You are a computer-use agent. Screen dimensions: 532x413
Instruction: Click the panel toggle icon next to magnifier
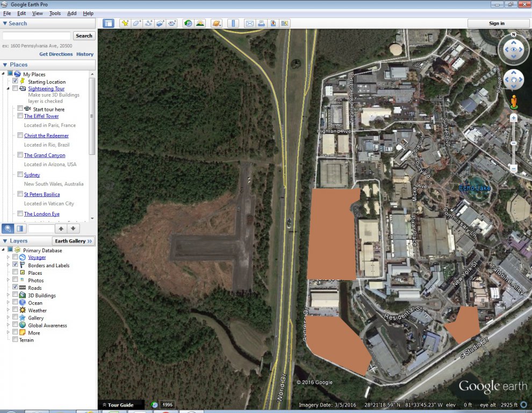tap(20, 229)
